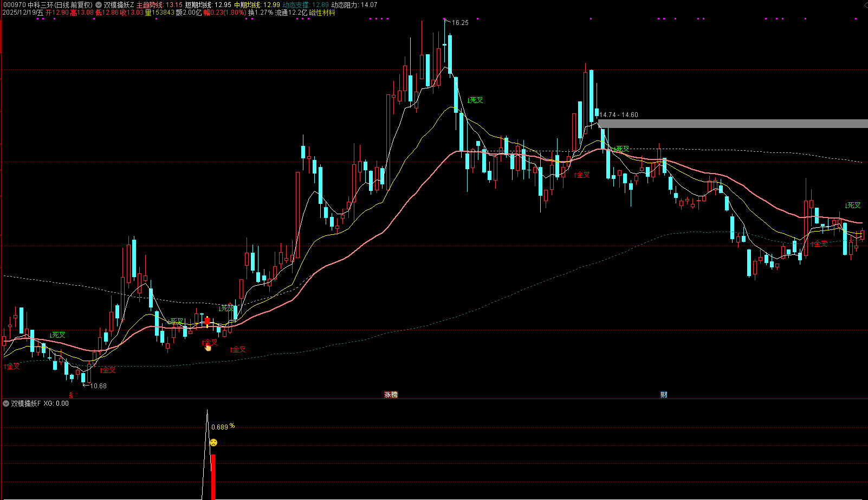
Task: Click the red S marker under the chart
Action: tap(70, 395)
